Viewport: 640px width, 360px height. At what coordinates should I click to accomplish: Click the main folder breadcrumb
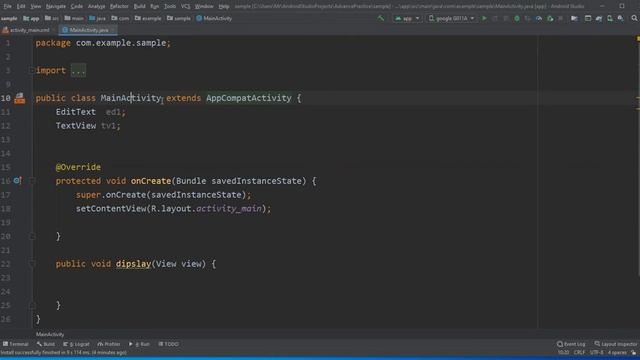(x=74, y=18)
